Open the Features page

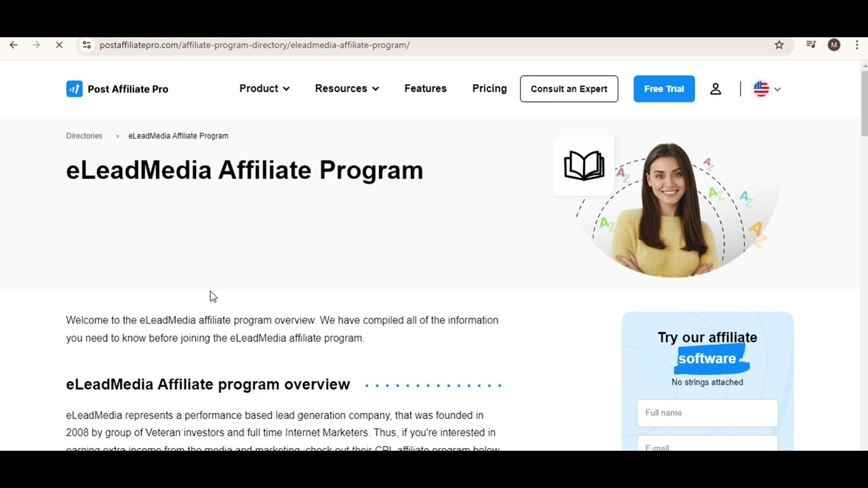425,89
